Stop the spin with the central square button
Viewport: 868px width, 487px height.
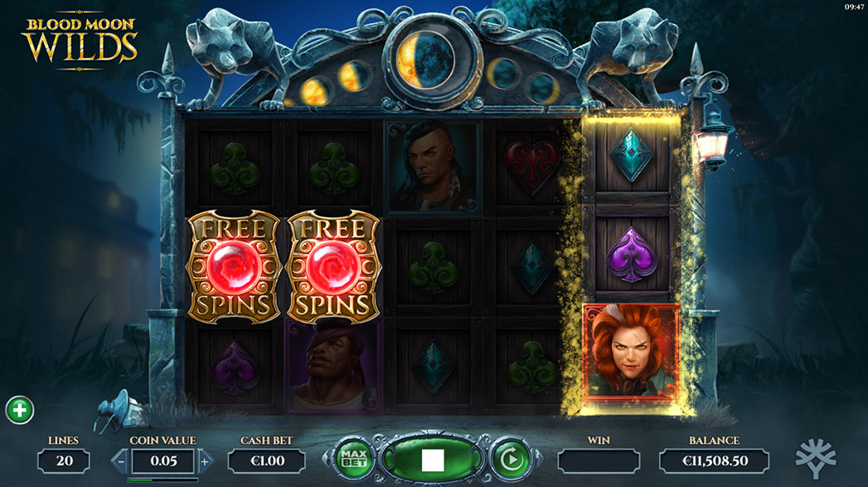pos(432,460)
